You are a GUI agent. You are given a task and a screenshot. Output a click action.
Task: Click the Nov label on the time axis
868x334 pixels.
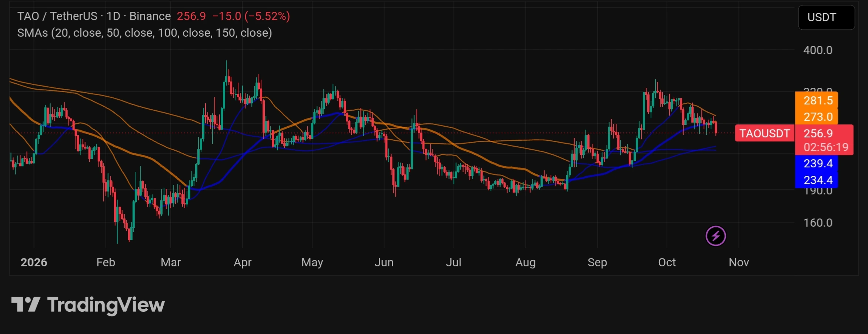[739, 263]
